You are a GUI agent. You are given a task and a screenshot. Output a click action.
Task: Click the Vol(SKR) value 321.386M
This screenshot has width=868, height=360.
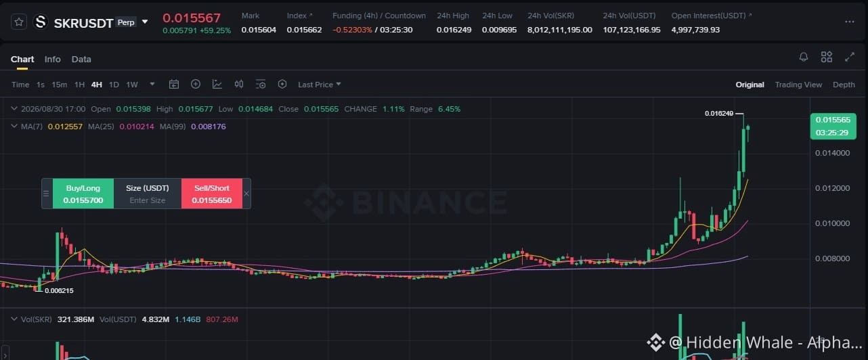coord(75,319)
